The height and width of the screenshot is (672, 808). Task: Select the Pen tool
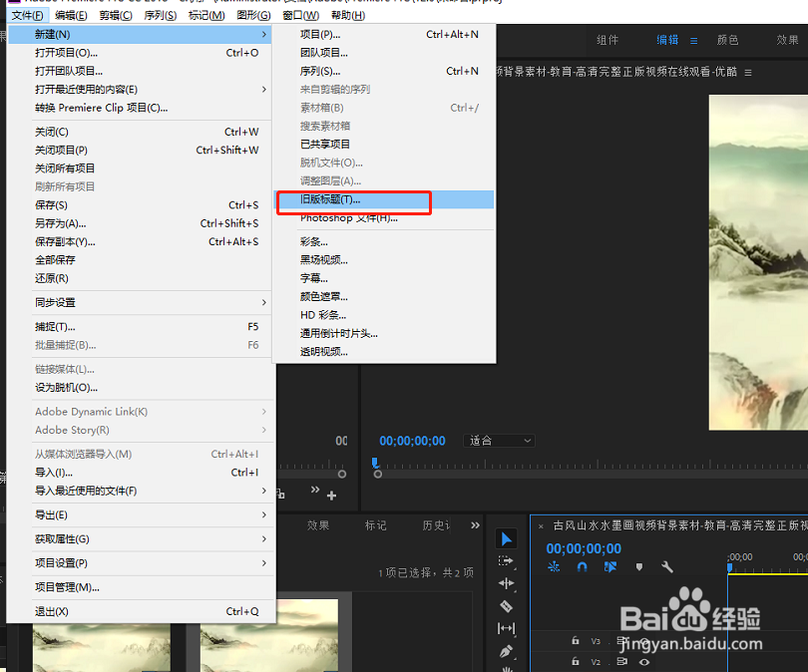pyautogui.click(x=506, y=651)
